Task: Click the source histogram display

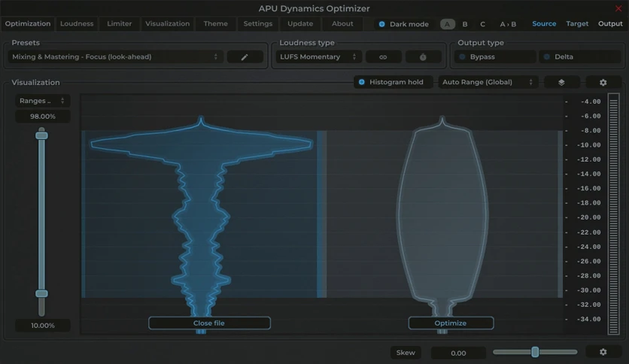Action: pos(201,214)
